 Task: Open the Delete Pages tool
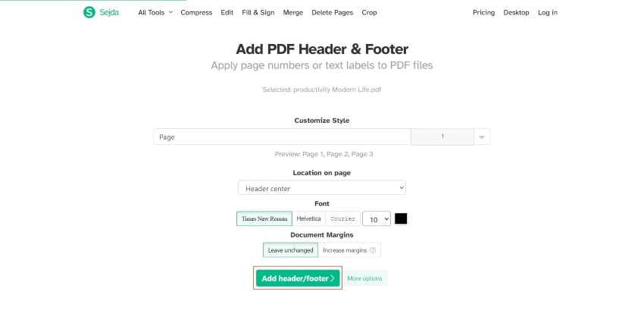tap(332, 13)
